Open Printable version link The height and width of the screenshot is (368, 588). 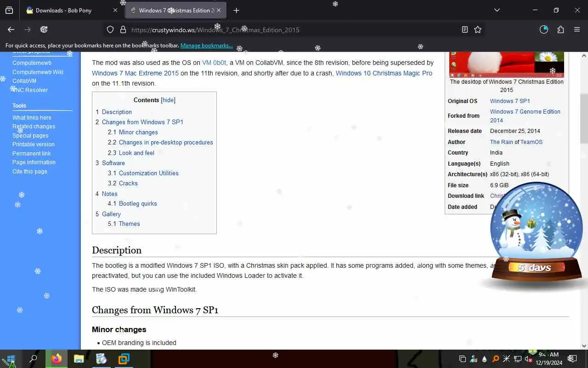coord(33,144)
